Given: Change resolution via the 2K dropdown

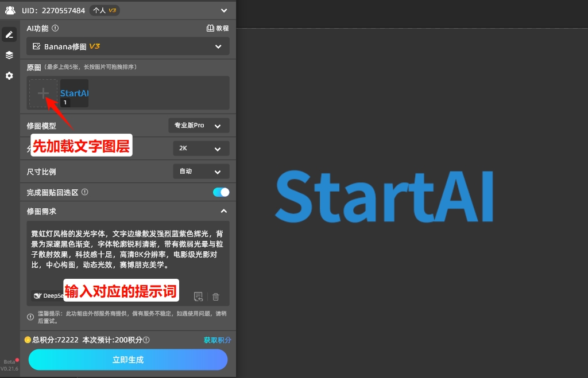Looking at the screenshot, I should 201,148.
